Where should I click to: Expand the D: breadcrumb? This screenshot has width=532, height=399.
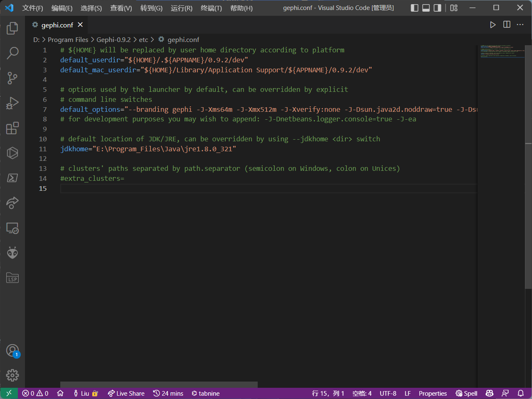[37, 39]
